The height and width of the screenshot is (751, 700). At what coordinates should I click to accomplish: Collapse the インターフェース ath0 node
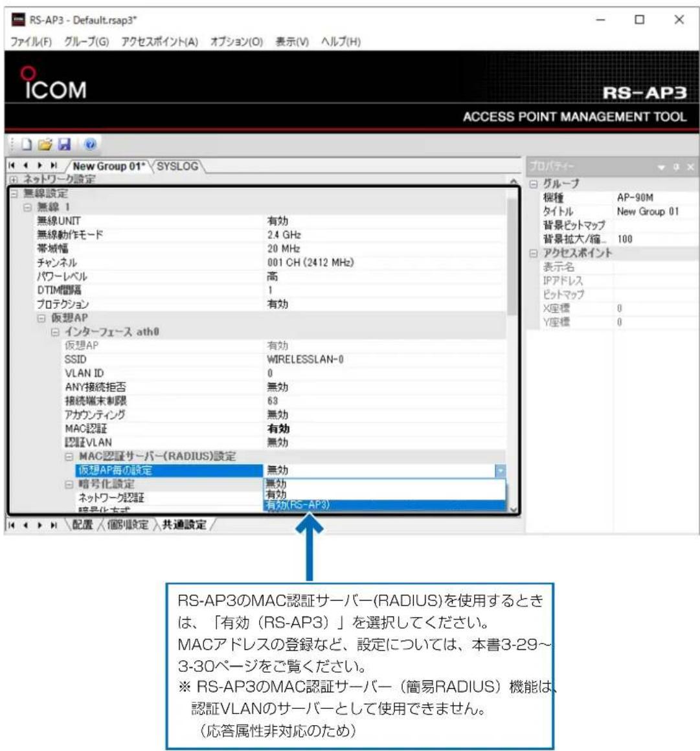[x=56, y=332]
